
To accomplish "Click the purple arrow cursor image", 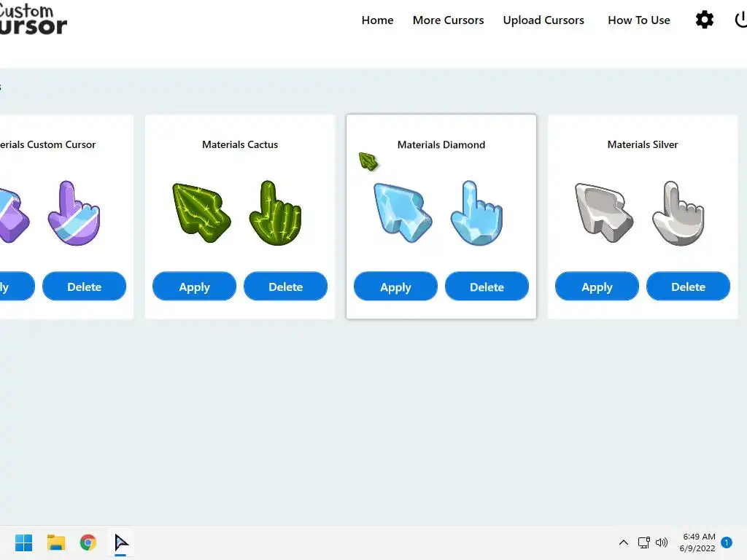I will pos(15,214).
